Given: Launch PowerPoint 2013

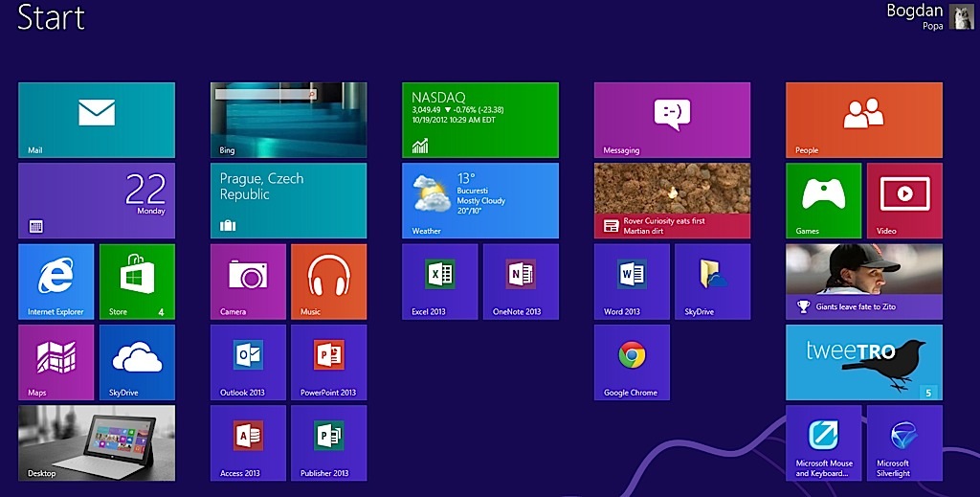Looking at the screenshot, I should (329, 362).
